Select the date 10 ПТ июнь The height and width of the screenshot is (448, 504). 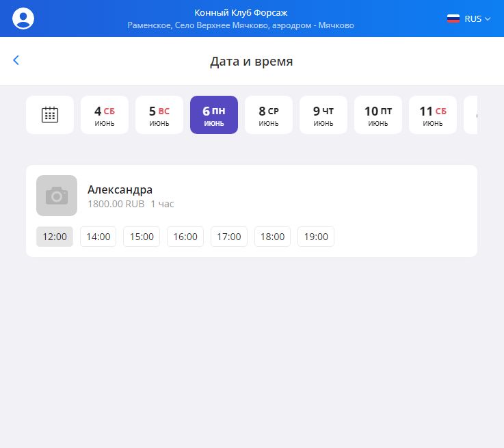click(x=378, y=115)
